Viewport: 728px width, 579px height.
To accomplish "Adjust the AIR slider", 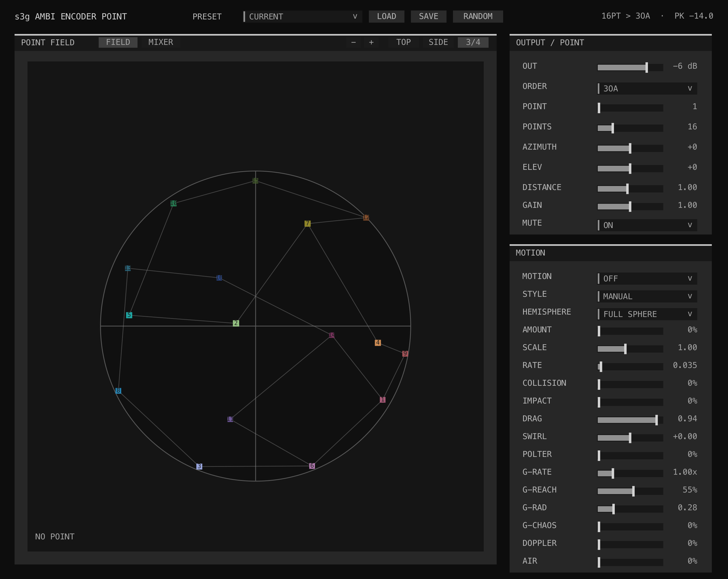I will (630, 563).
